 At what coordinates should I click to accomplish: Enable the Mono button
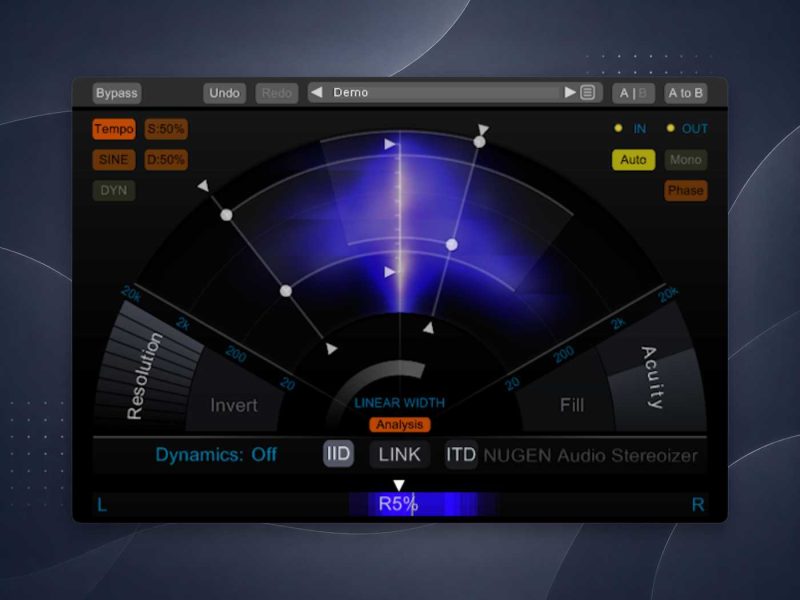click(x=686, y=160)
